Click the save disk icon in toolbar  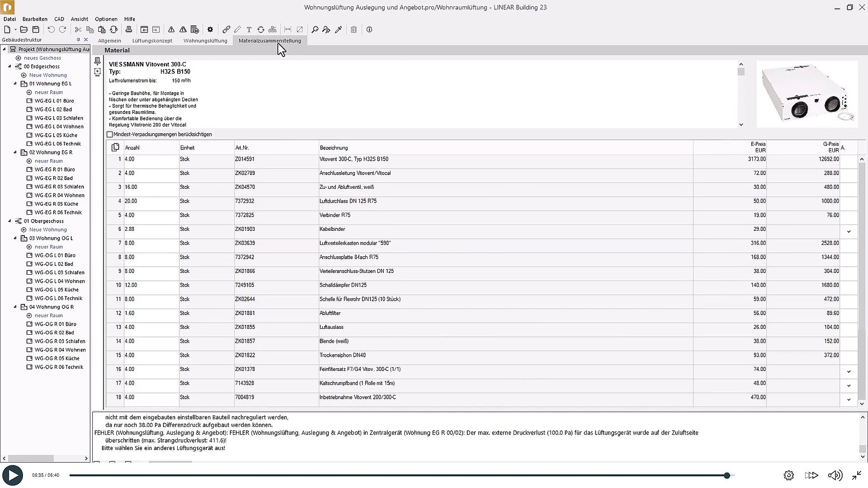pyautogui.click(x=36, y=30)
